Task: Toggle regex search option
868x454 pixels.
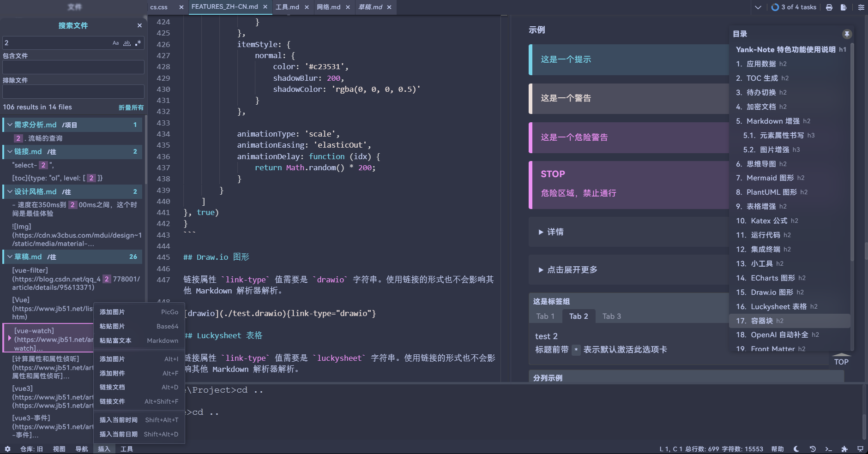Action: (x=138, y=43)
